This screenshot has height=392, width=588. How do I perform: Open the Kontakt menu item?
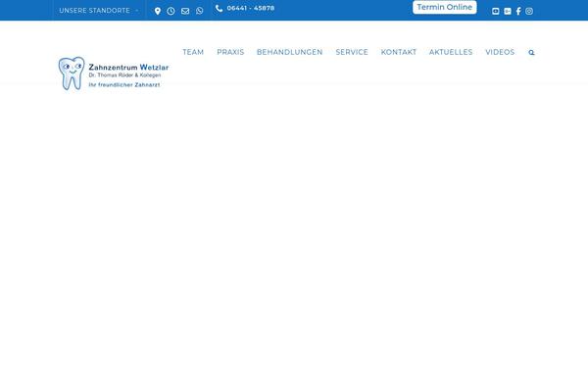[x=399, y=52]
